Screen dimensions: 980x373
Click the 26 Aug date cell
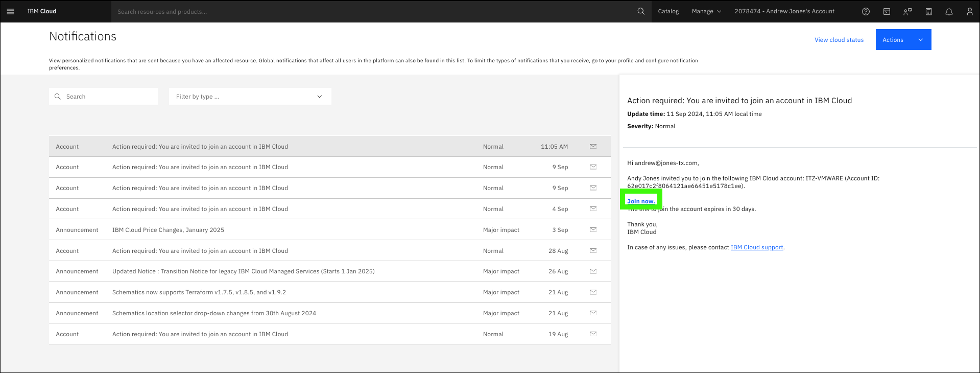[558, 271]
